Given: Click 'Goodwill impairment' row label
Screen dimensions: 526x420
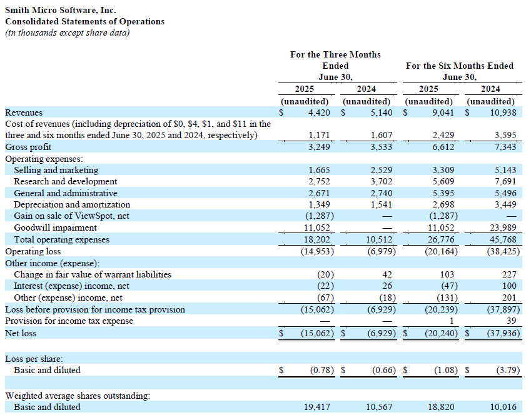Looking at the screenshot, I should pyautogui.click(x=55, y=228).
